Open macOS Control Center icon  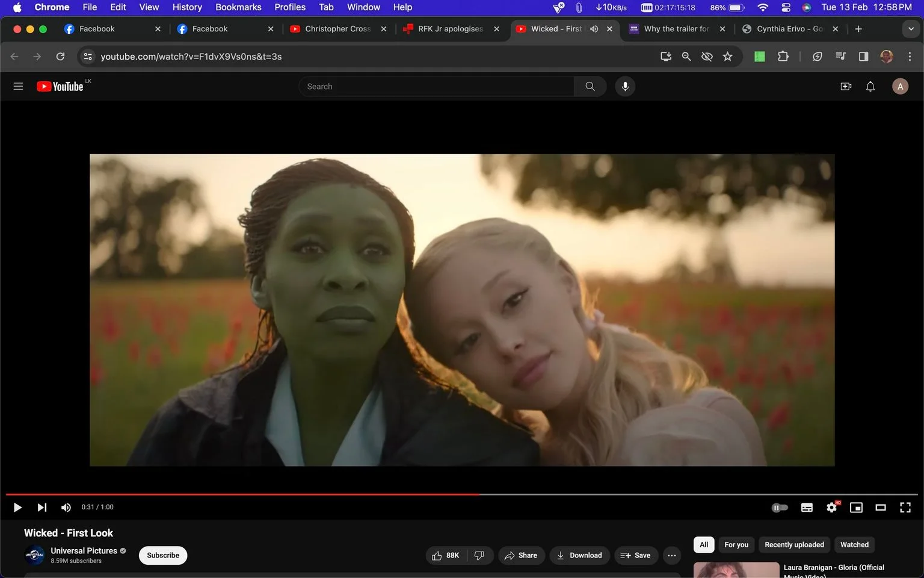[786, 7]
